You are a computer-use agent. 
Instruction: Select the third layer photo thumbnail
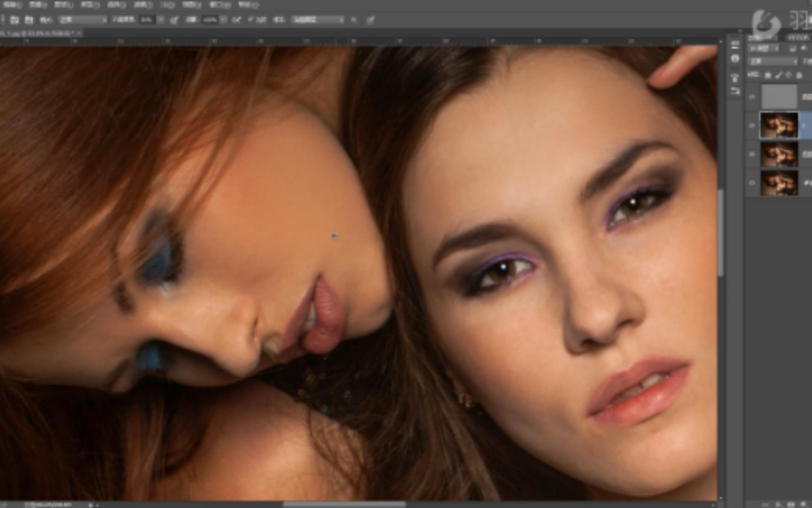click(779, 154)
